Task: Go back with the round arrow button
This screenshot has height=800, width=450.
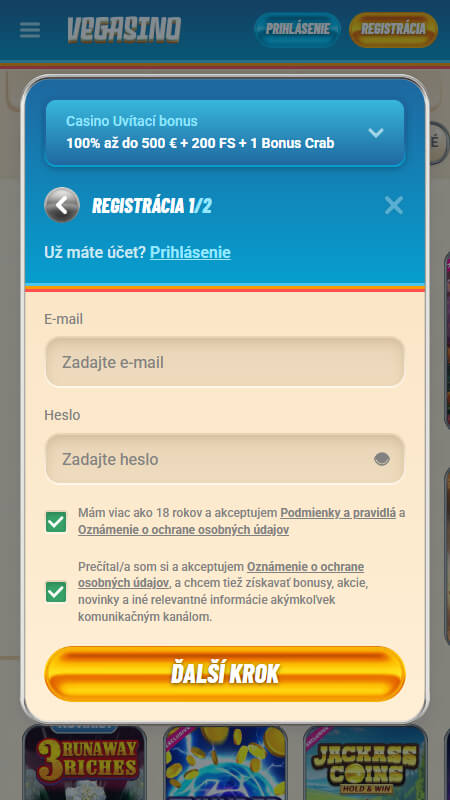Action: click(x=62, y=205)
